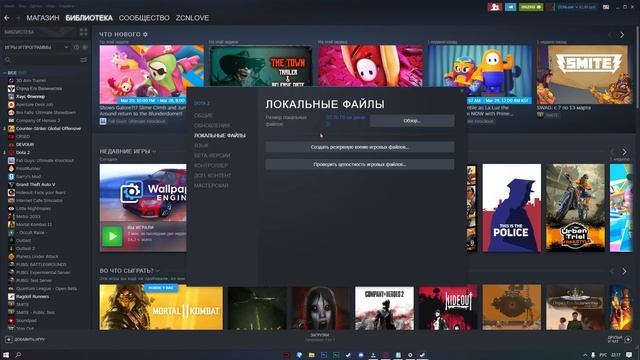The width and height of the screenshot is (640, 360).
Task: Play Wallpaper Engine with green play button
Action: tap(112, 236)
